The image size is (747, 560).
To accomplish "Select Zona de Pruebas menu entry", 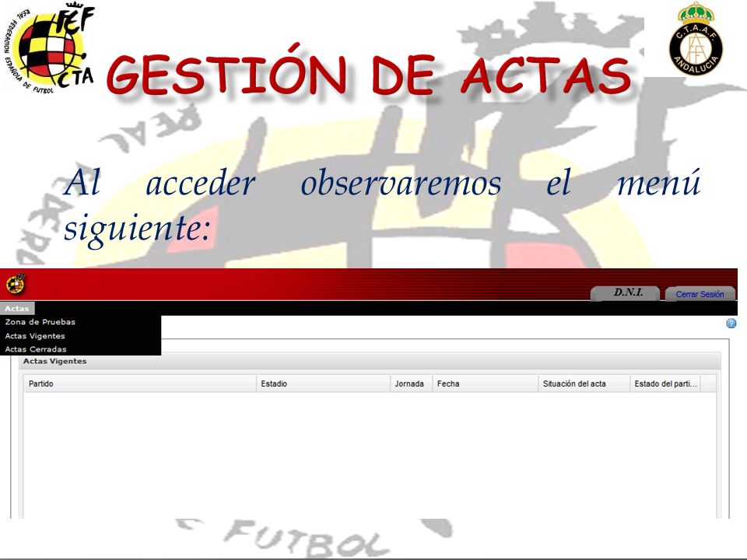I will click(x=40, y=322).
